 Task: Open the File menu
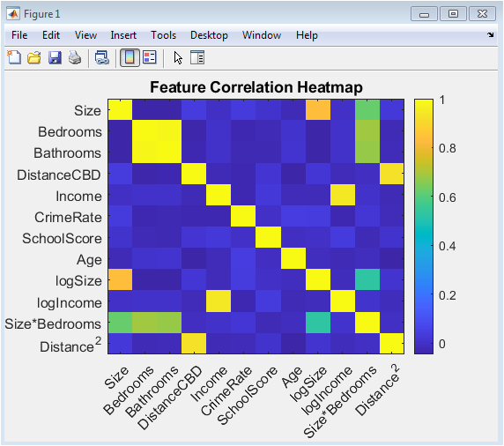click(19, 35)
